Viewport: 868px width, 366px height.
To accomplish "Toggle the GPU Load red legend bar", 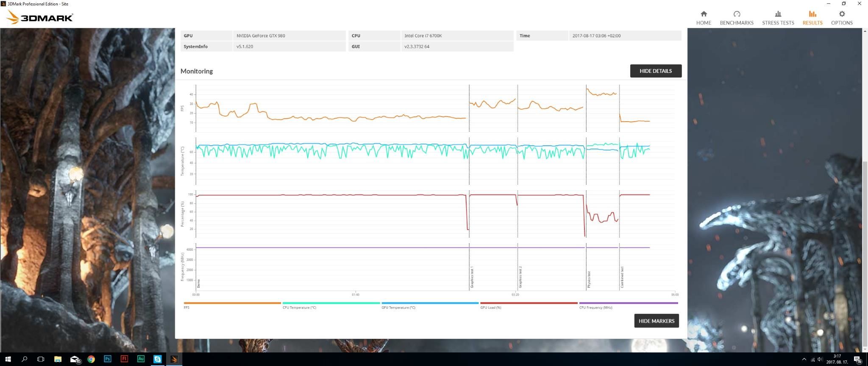I will 529,303.
